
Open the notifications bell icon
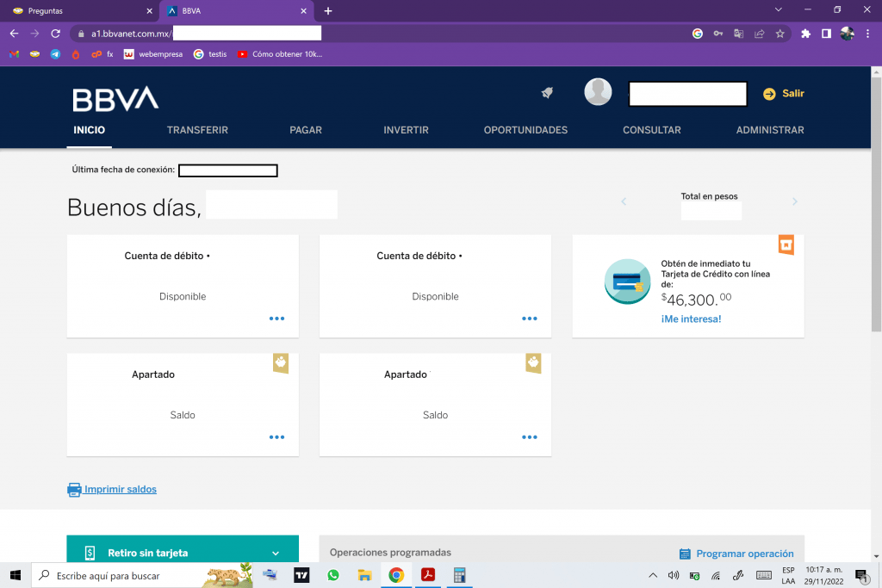tap(547, 93)
